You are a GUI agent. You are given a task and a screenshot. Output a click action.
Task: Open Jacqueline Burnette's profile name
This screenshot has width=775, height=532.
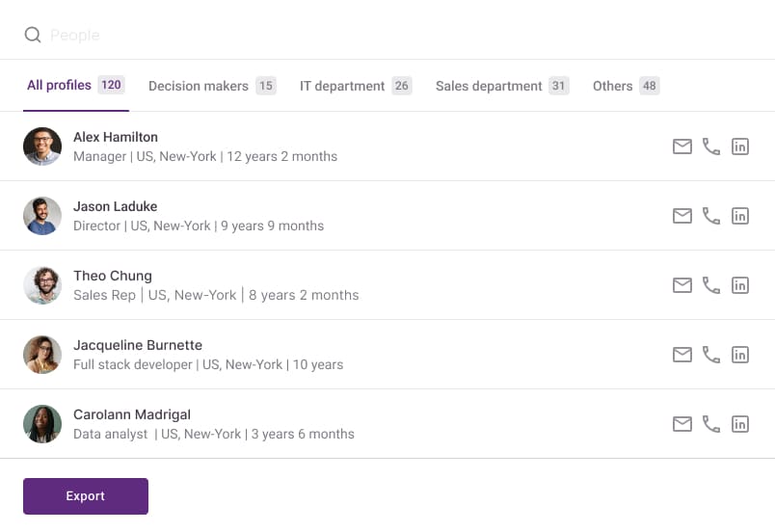(x=138, y=345)
